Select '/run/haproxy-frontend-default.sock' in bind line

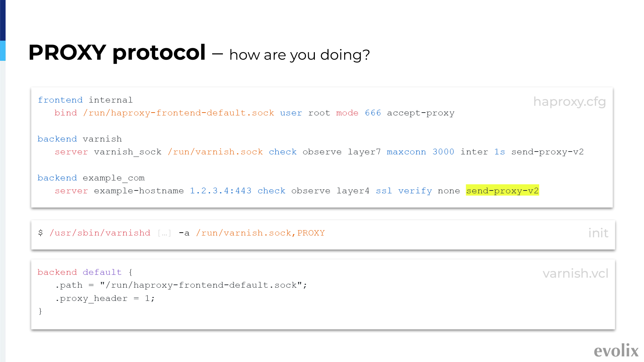(x=179, y=113)
